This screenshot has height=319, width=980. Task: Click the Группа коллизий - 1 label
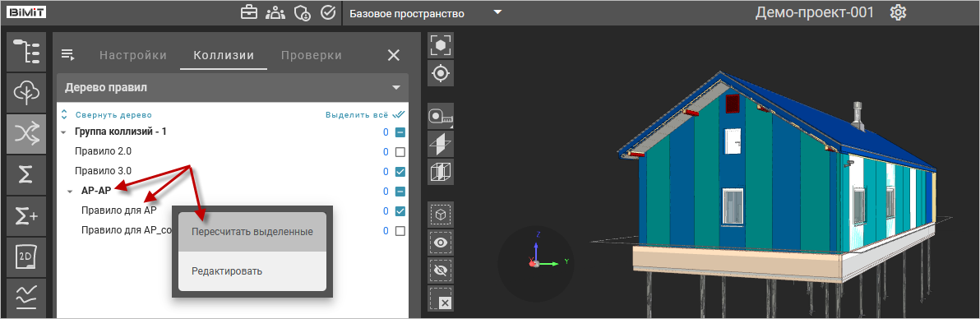(x=120, y=132)
